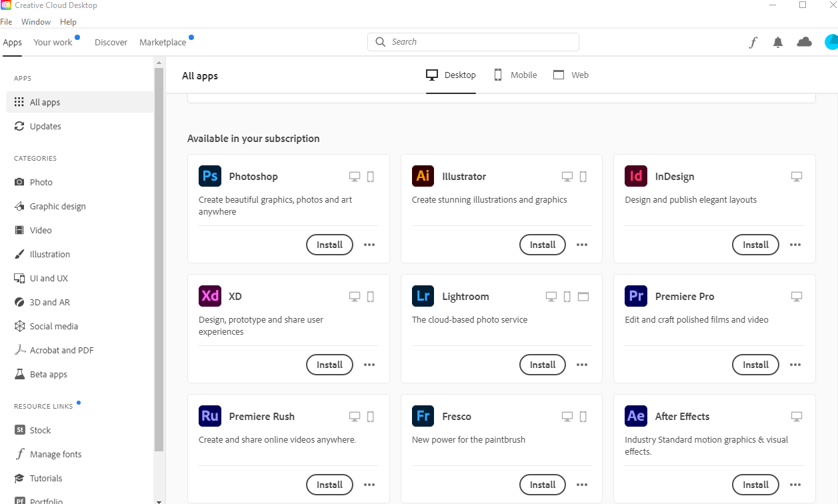This screenshot has width=838, height=504.
Task: Install the XD app
Action: click(x=329, y=365)
